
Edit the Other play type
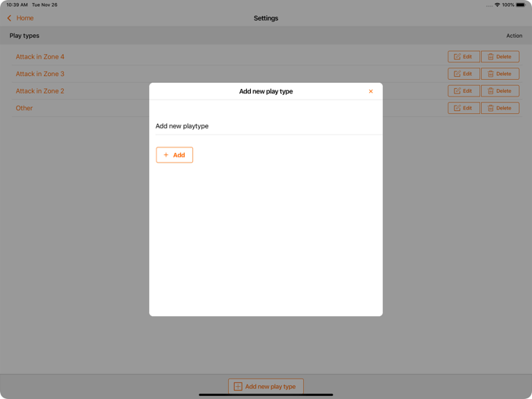[464, 108]
